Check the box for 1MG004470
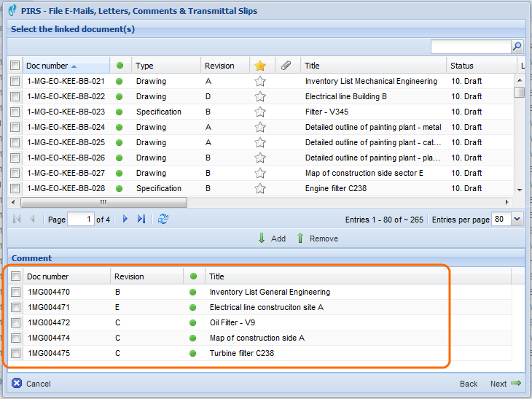This screenshot has width=532, height=399. [15, 292]
